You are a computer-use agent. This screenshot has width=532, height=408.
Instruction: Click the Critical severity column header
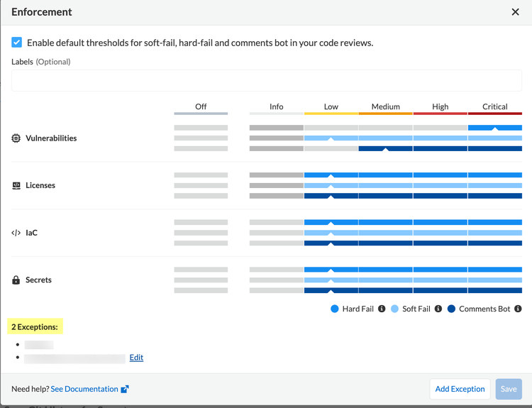tap(494, 106)
